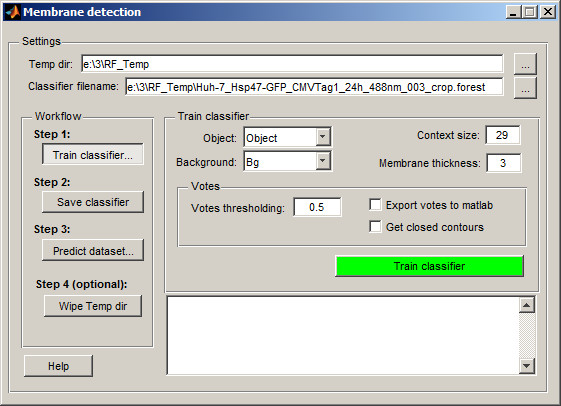Browse for Temp dir with ellipsis button
Image resolution: width=561 pixels, height=406 pixels.
[525, 64]
